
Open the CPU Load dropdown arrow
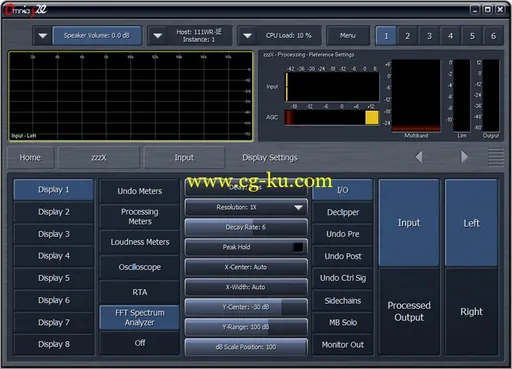point(247,36)
